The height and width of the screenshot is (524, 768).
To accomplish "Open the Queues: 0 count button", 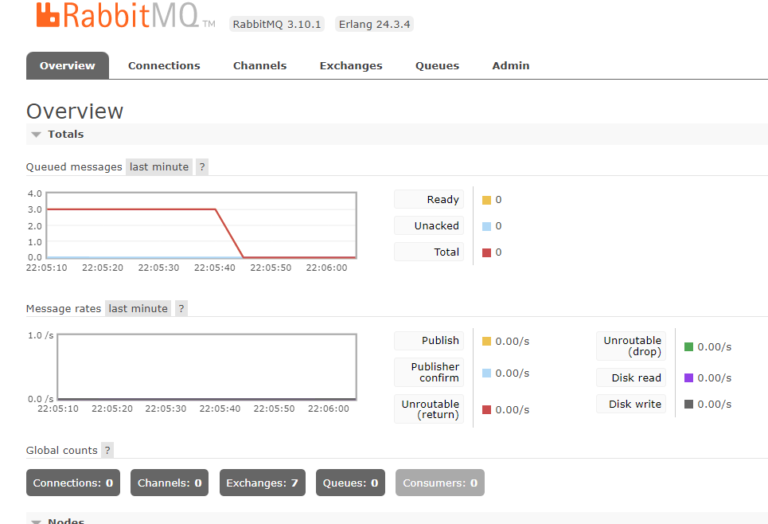I will pos(350,483).
